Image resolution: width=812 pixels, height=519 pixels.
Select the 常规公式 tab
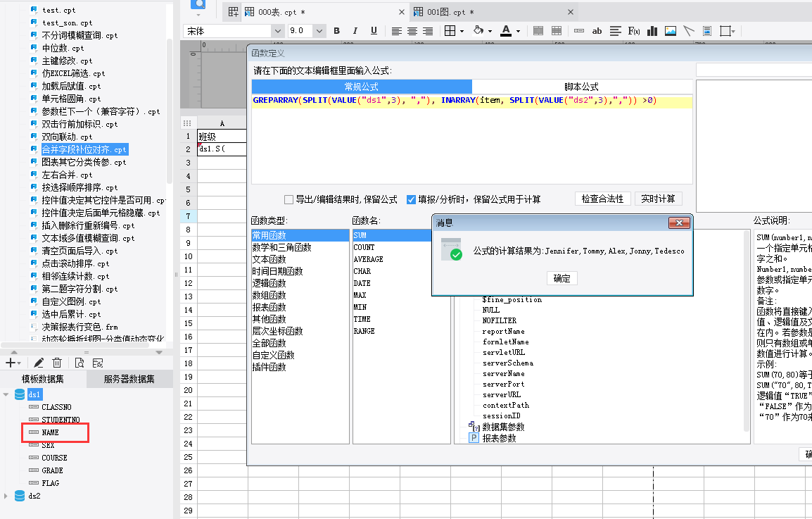tap(362, 87)
